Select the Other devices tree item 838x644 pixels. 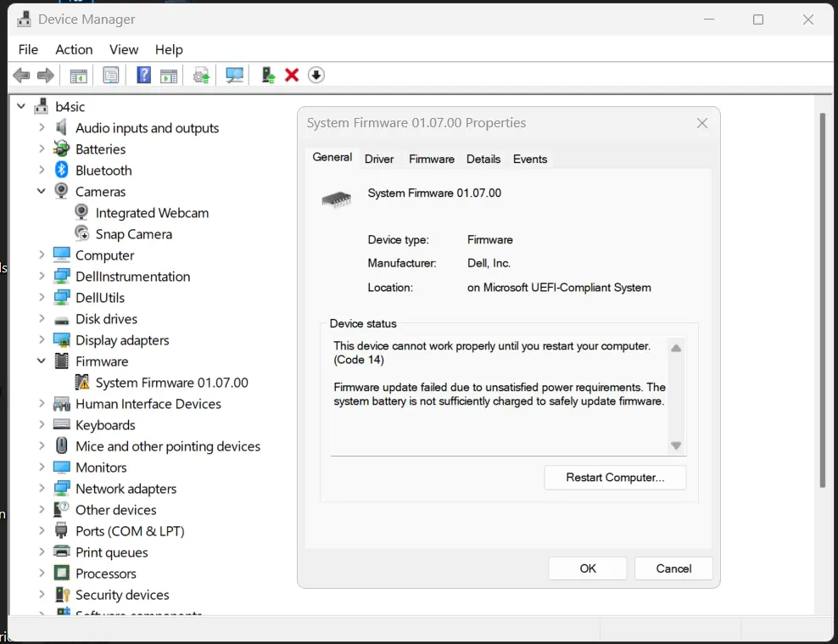coord(115,510)
